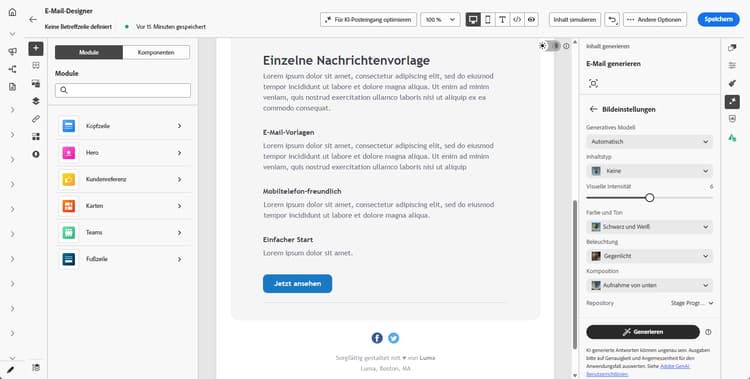Select the Einzelne Nachrichtenvorlage heading
The width and height of the screenshot is (750, 379).
(x=346, y=61)
